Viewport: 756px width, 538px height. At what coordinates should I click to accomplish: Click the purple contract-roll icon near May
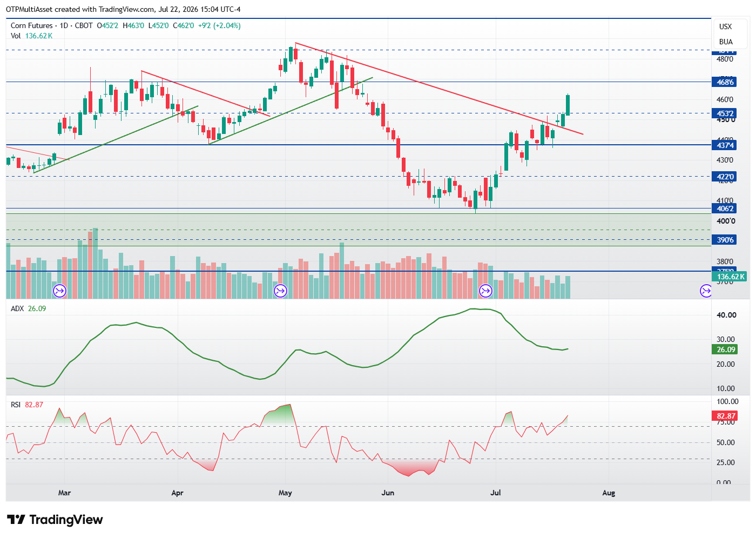coord(280,291)
